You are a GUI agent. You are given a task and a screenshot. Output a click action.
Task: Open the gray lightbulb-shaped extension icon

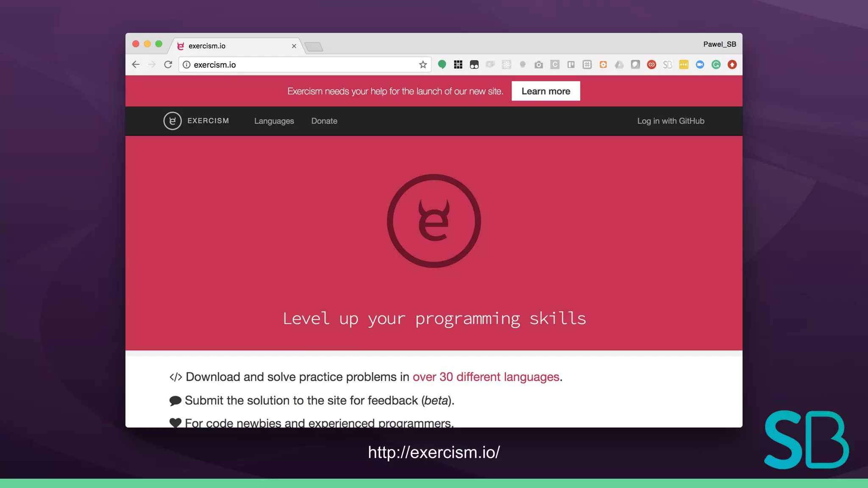pos(523,65)
